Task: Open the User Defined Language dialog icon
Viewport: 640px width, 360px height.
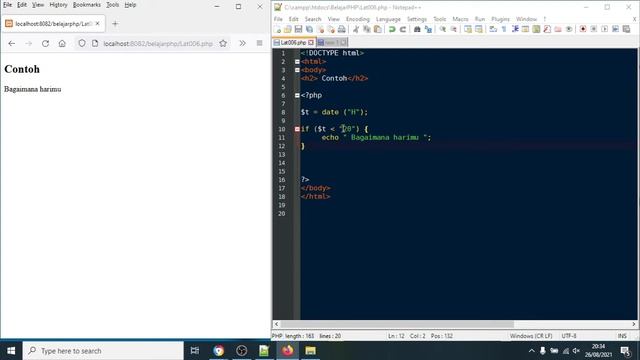Action: 526,29
